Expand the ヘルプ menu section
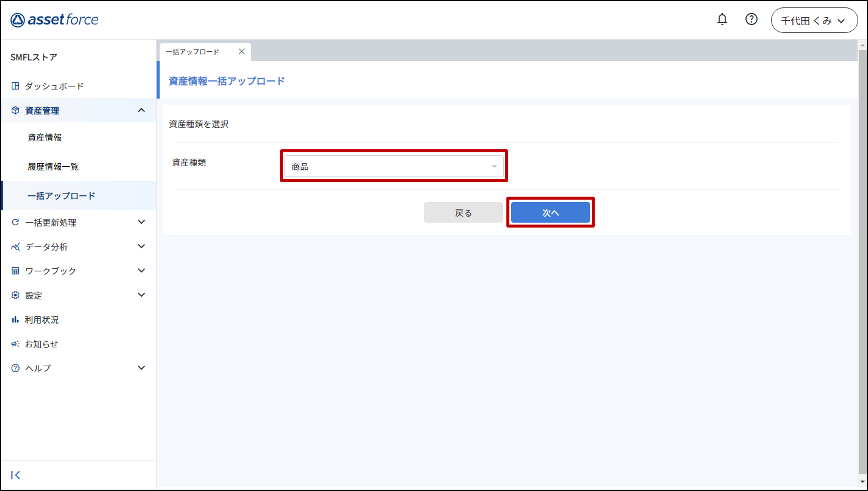Image resolution: width=868 pixels, height=491 pixels. point(142,368)
